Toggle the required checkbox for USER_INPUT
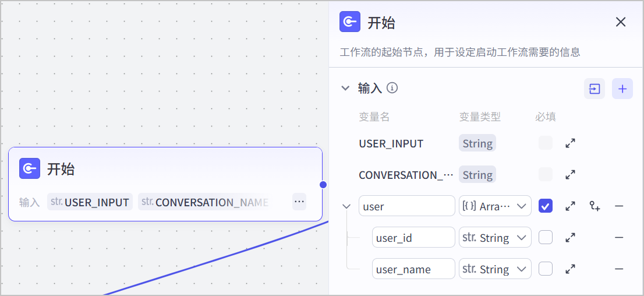This screenshot has width=644, height=296. tap(546, 143)
